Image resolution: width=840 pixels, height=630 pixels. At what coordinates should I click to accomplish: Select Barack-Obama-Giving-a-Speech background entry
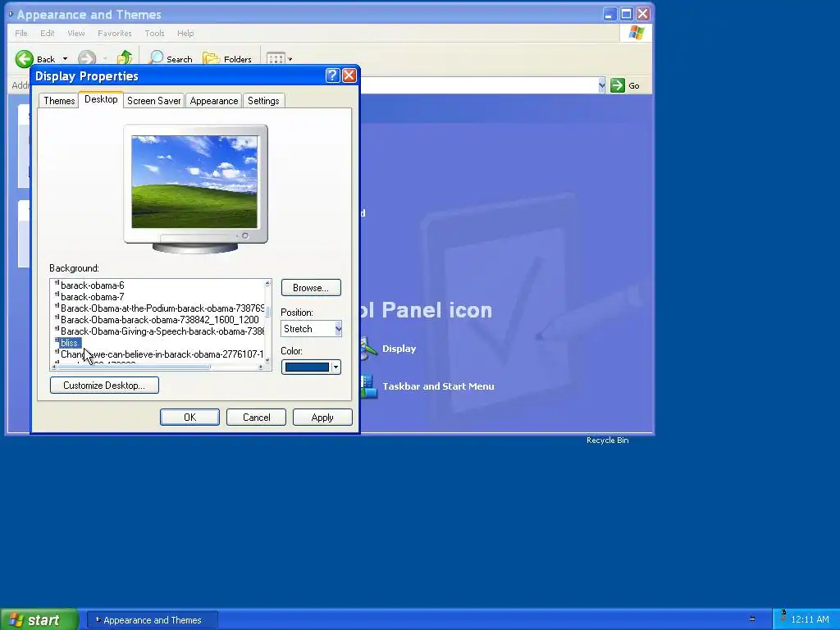point(160,331)
